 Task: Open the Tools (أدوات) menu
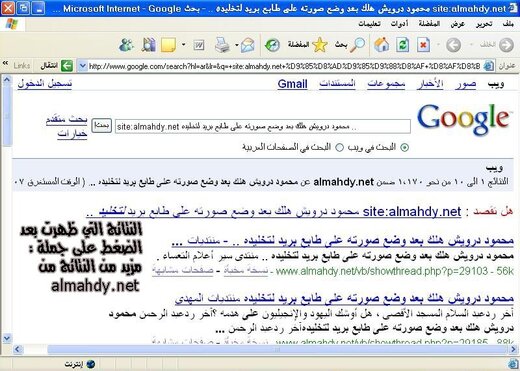399,24
